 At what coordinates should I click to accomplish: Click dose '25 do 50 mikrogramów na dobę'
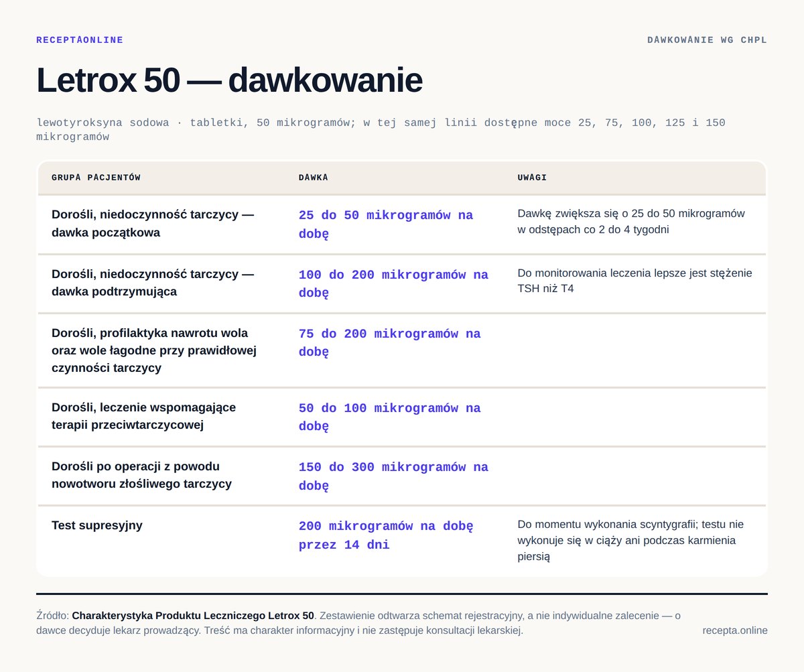tap(386, 224)
